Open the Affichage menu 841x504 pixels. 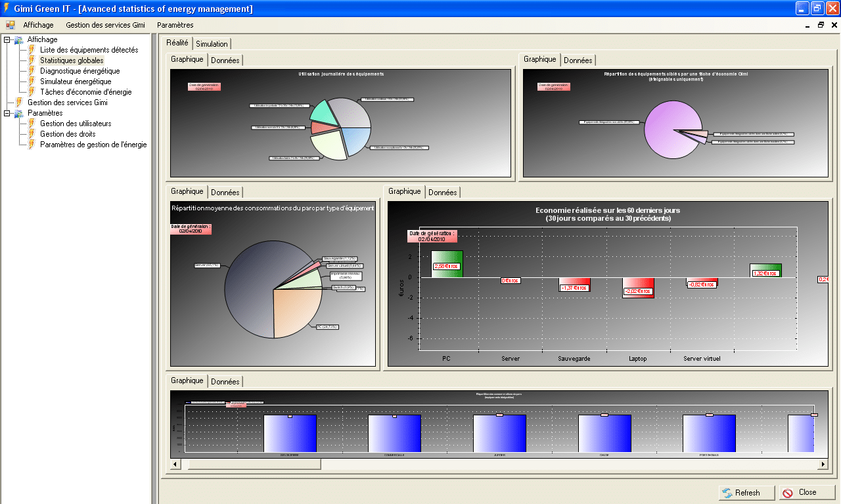tap(38, 25)
